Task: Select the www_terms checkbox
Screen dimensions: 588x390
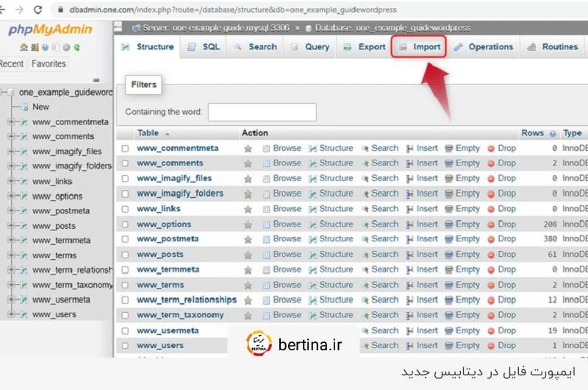Action: click(x=125, y=286)
